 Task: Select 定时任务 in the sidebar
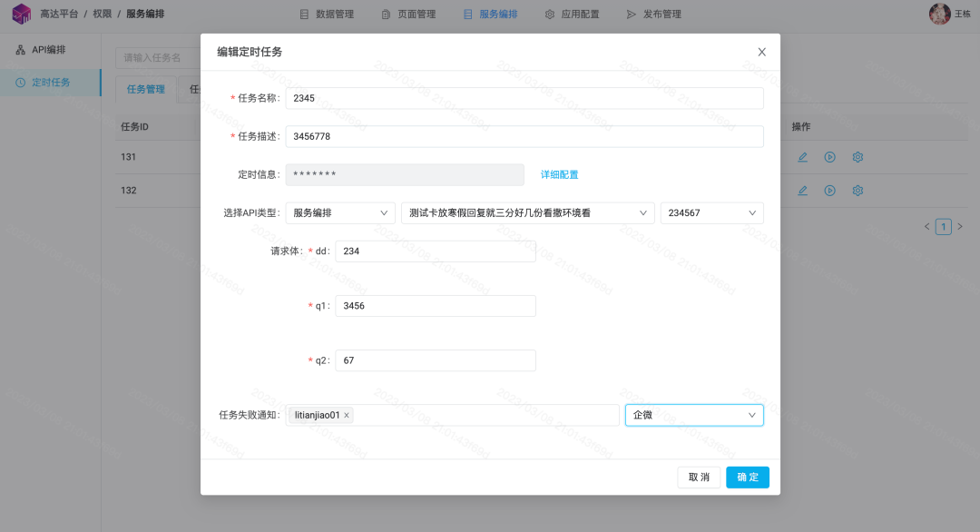(x=50, y=83)
